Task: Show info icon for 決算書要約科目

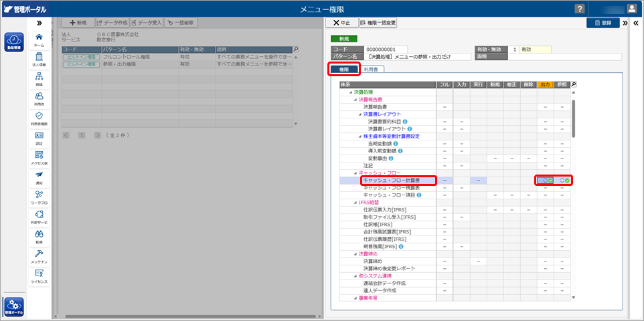Action: (x=405, y=122)
